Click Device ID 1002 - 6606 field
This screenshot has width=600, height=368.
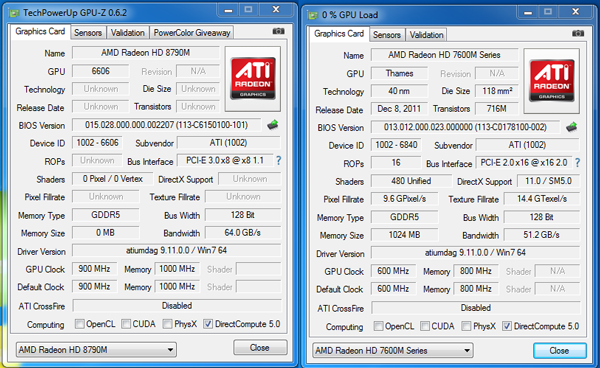point(98,143)
